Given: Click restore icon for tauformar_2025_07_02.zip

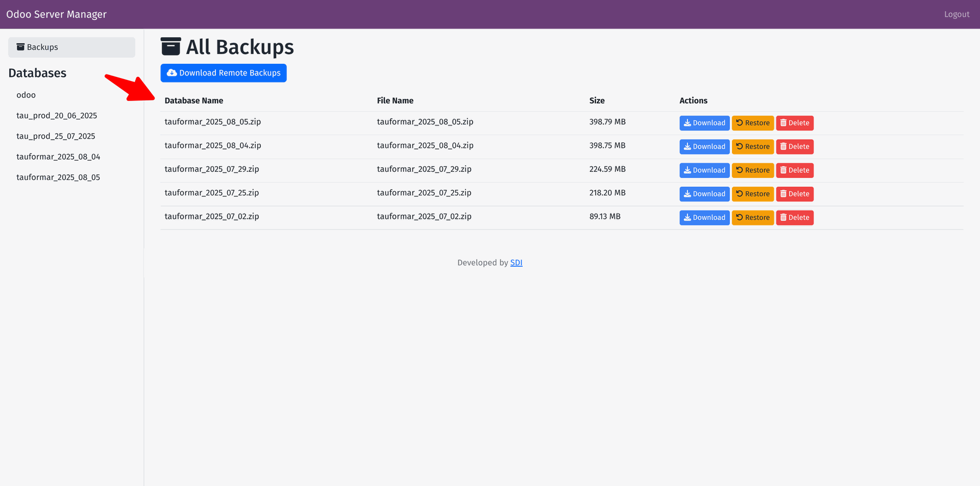Looking at the screenshot, I should 739,217.
